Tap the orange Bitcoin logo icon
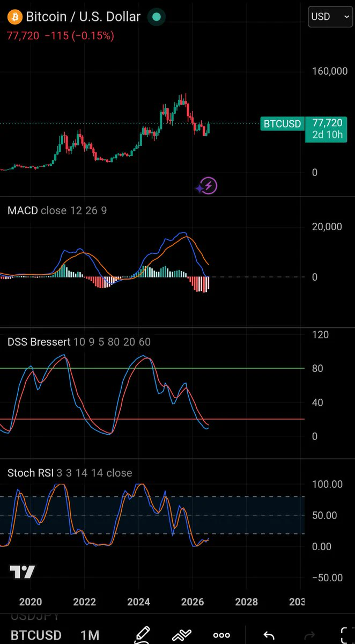 [14, 17]
